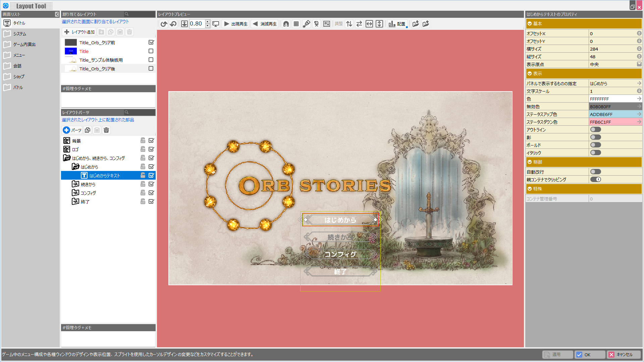The width and height of the screenshot is (644, 362).
Task: Check the Title layout checkbox
Action: tap(151, 51)
